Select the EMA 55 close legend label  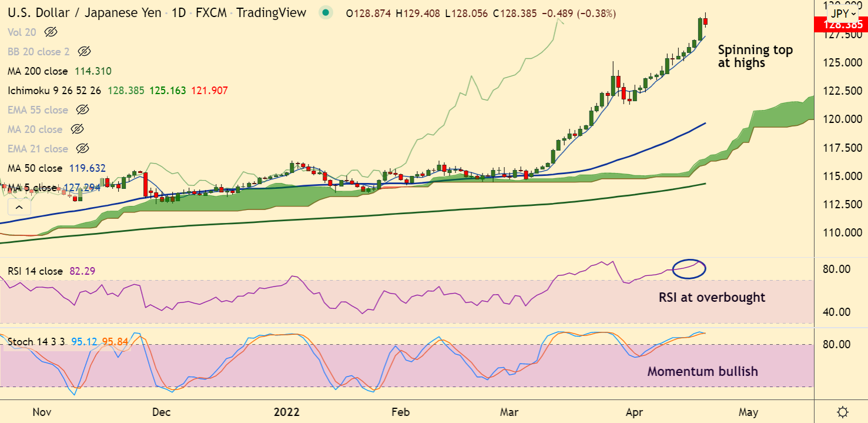(x=38, y=110)
